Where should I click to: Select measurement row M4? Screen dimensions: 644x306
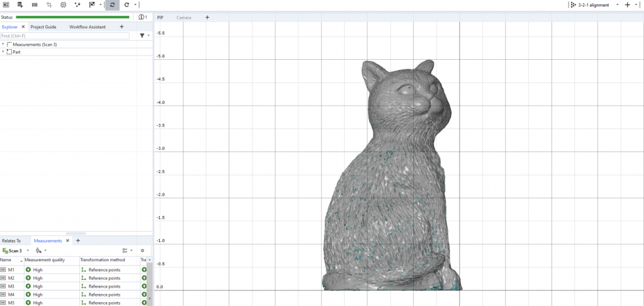coord(74,295)
